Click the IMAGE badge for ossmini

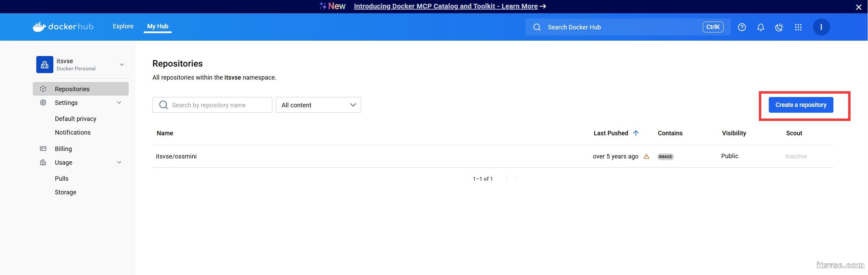665,156
